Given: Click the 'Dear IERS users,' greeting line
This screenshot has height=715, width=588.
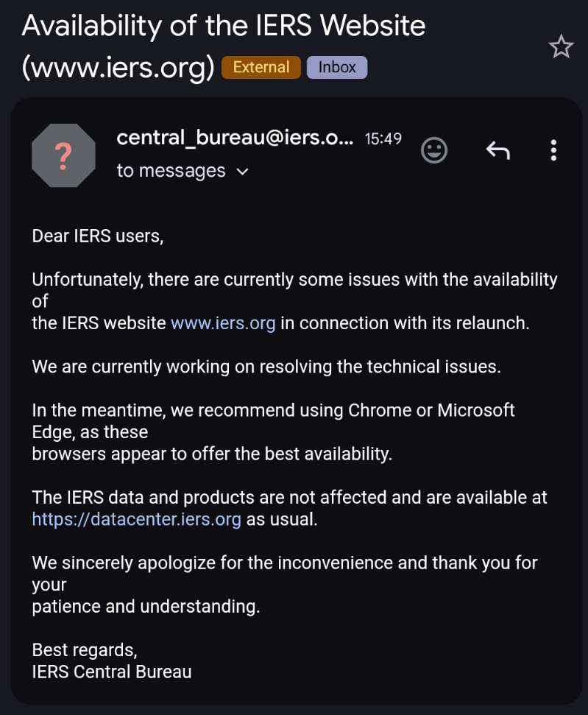Looking at the screenshot, I should click(98, 236).
